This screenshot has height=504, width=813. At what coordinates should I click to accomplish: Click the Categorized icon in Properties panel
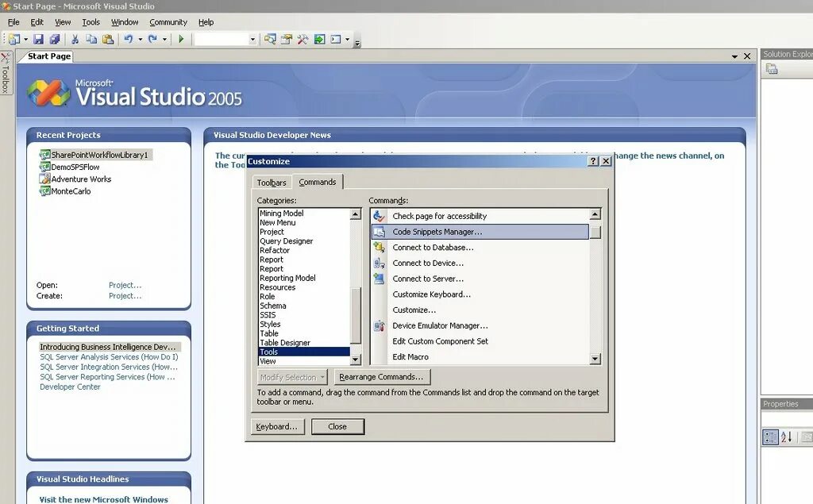coord(770,437)
